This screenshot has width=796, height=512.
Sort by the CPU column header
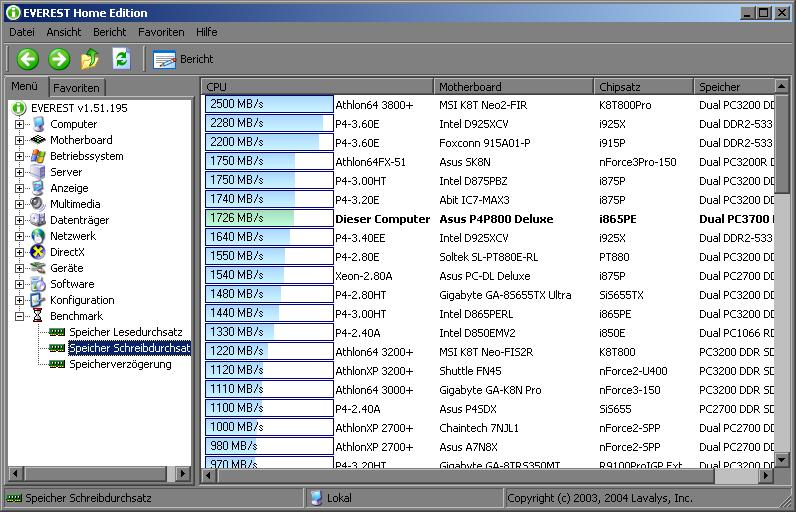pos(317,87)
